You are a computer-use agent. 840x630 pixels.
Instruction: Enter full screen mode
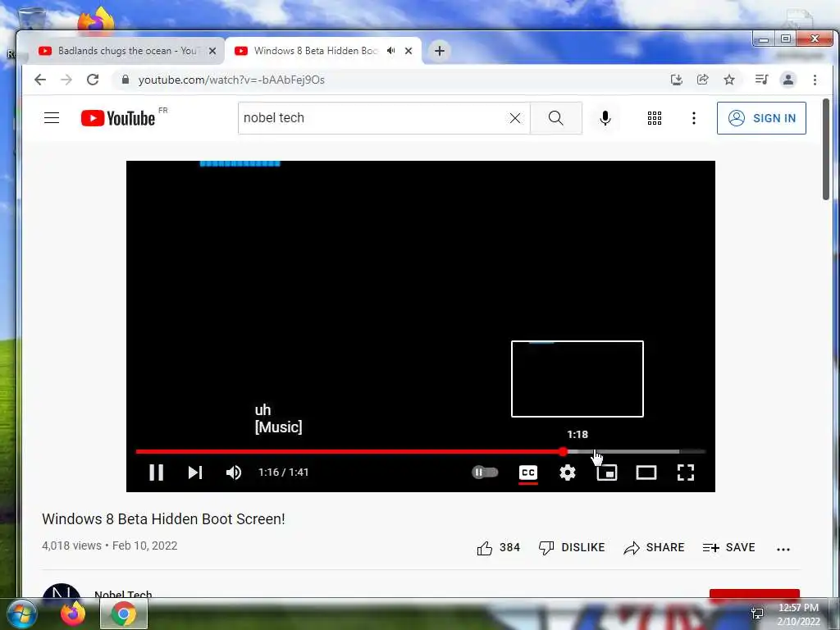tap(686, 472)
